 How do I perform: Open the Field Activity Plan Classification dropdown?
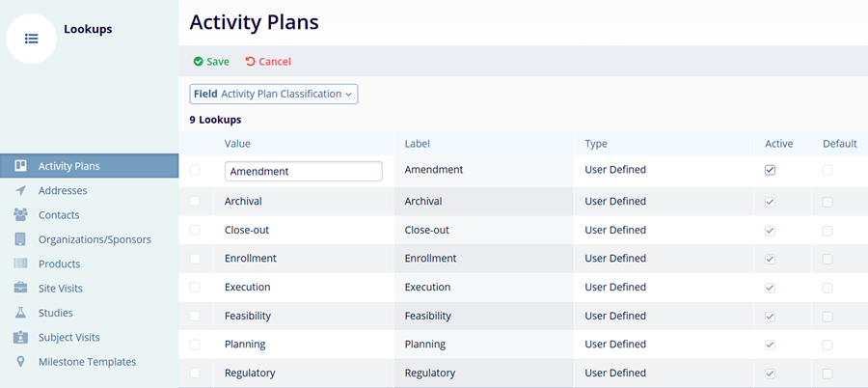click(x=274, y=94)
